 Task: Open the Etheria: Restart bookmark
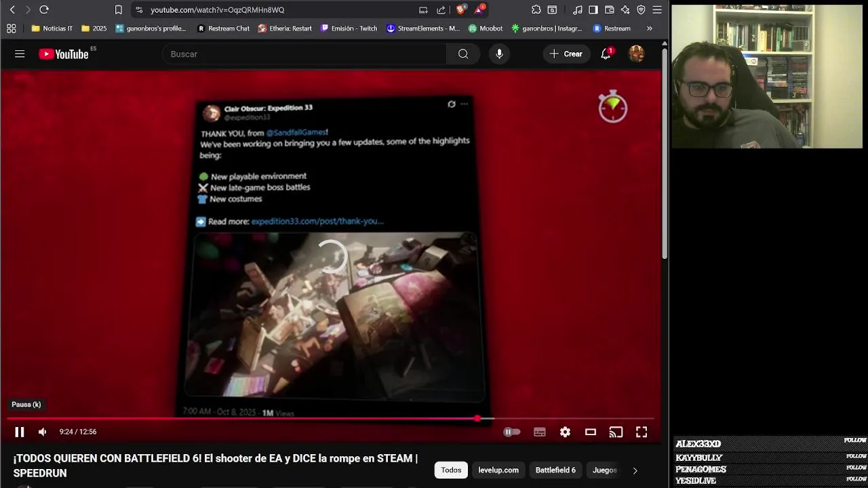[285, 28]
